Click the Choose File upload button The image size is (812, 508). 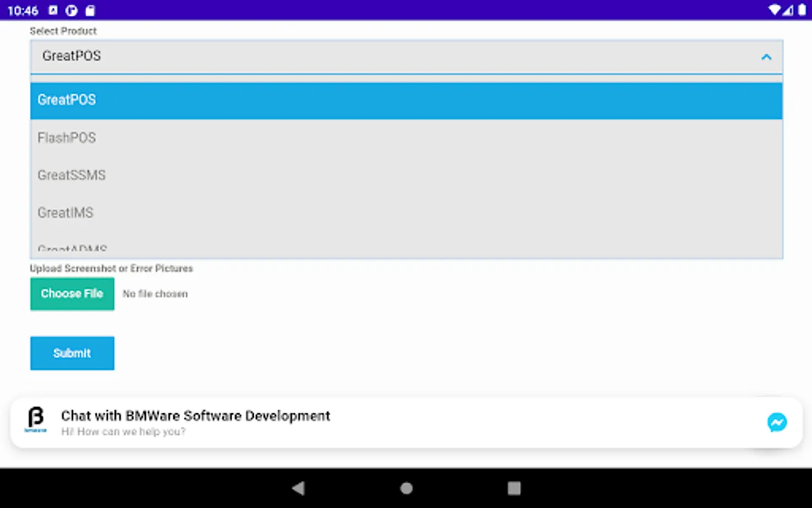(72, 294)
